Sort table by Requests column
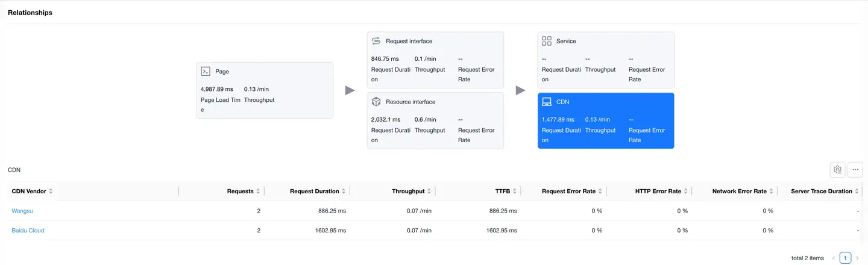 258,192
